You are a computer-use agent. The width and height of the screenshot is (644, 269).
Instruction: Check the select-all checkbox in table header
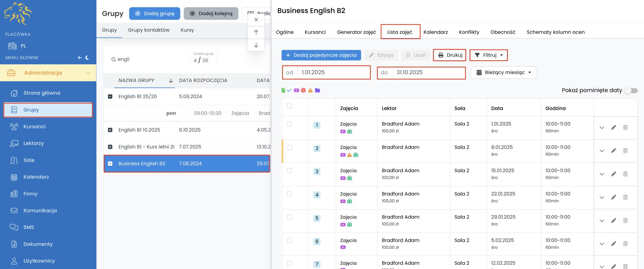(x=289, y=106)
